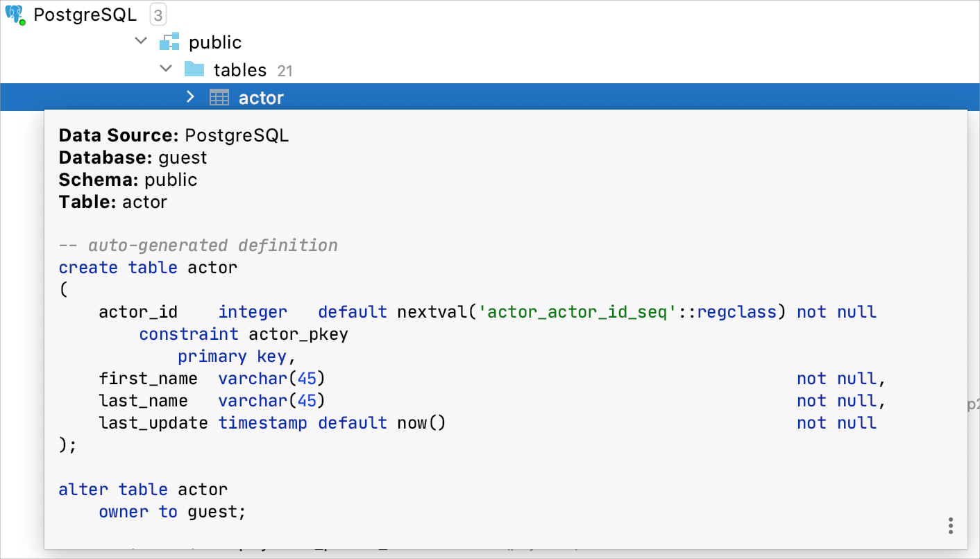Select the actor table name
Viewport: 980px width, 559px height.
pos(261,98)
